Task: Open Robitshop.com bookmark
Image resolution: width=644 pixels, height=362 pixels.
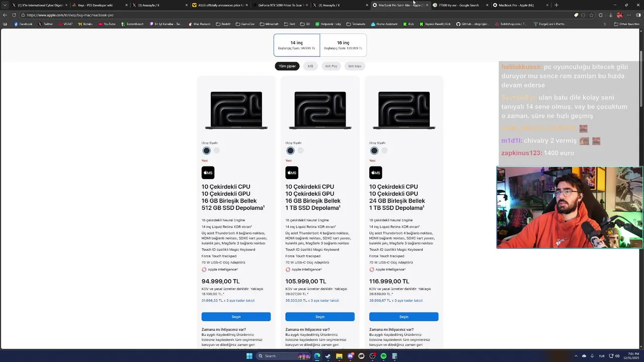Action: pos(511,24)
